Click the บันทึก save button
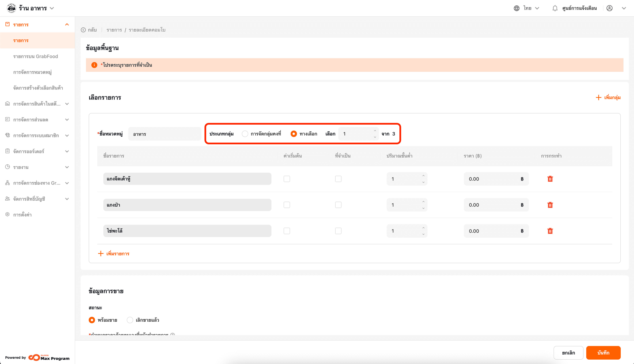 (x=603, y=353)
